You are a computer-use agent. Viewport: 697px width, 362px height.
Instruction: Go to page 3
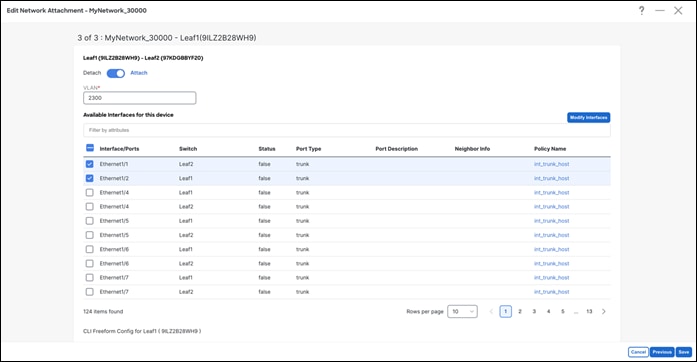pos(534,312)
